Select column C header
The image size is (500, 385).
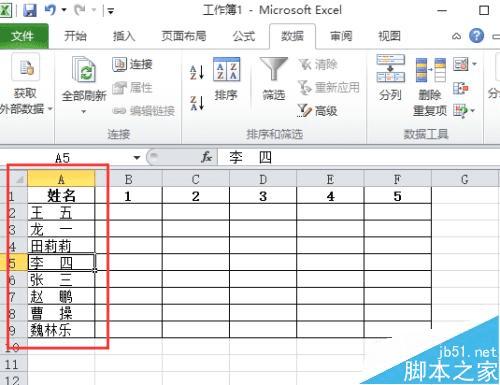click(196, 179)
